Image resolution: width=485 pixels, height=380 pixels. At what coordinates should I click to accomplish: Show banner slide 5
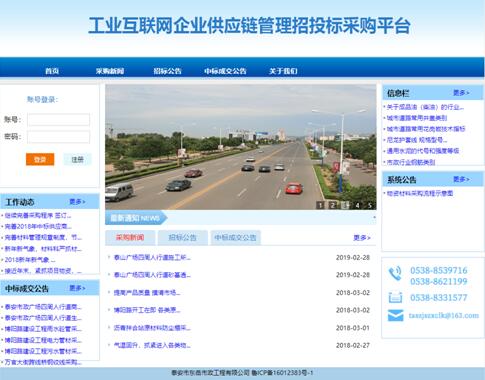pyautogui.click(x=370, y=205)
